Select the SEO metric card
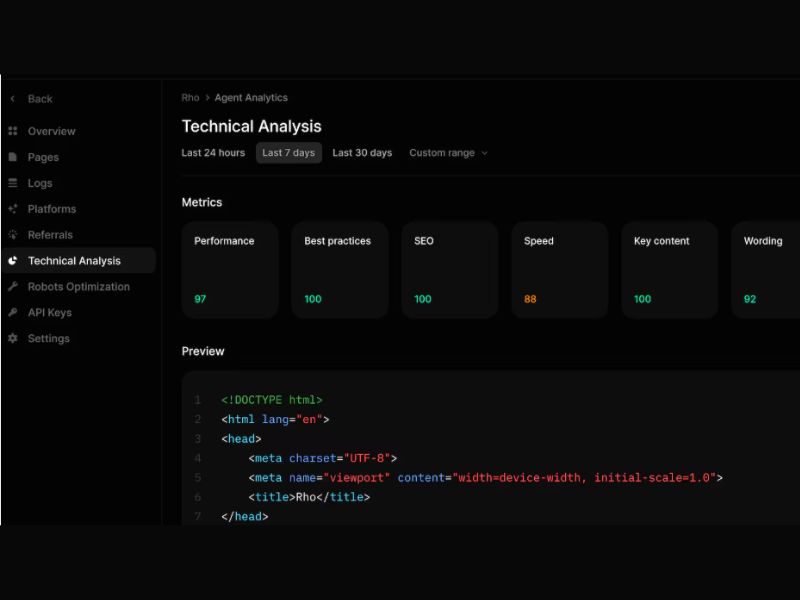Viewport: 800px width, 600px height. point(449,270)
